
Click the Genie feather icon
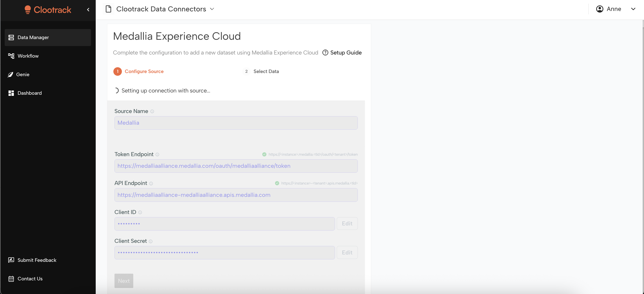10,74
